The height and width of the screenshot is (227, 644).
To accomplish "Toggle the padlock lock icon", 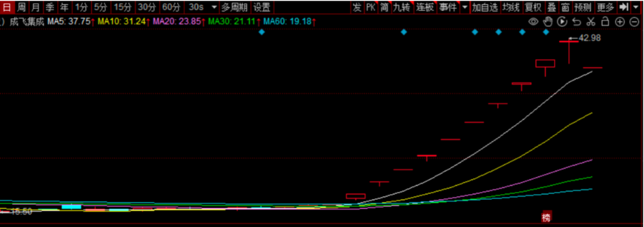I will point(605,22).
